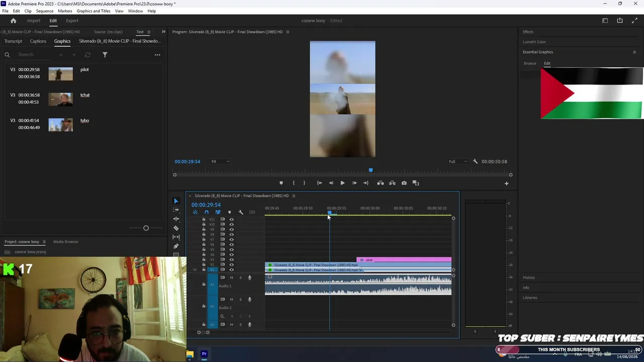Mute track Audio 2
Viewport: 644px width, 362px height.
[231, 299]
